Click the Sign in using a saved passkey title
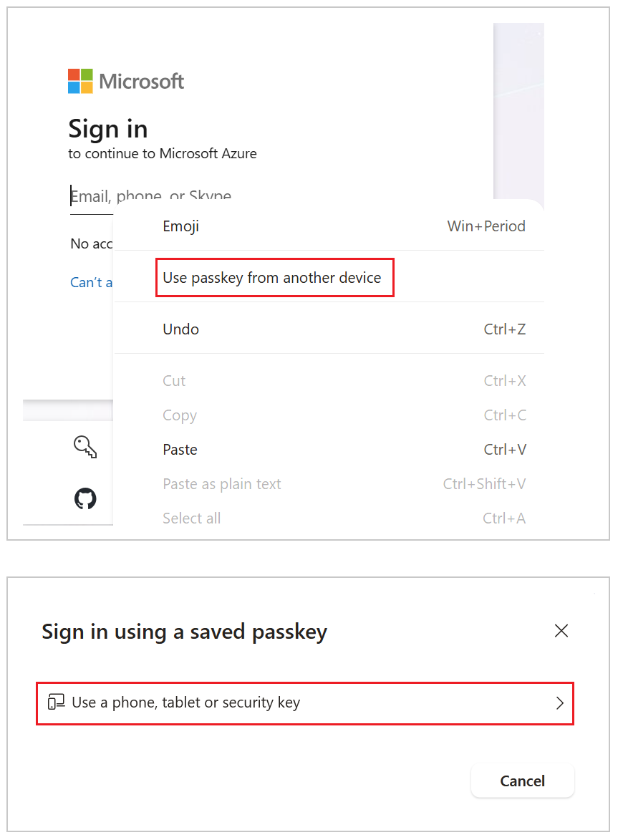The width and height of the screenshot is (618, 840). click(x=184, y=632)
